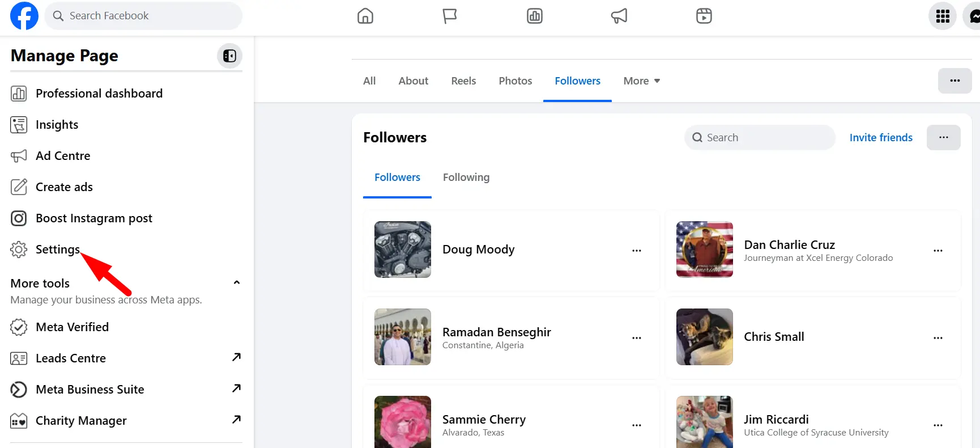Open options menu next to Doug Moody

point(637,251)
